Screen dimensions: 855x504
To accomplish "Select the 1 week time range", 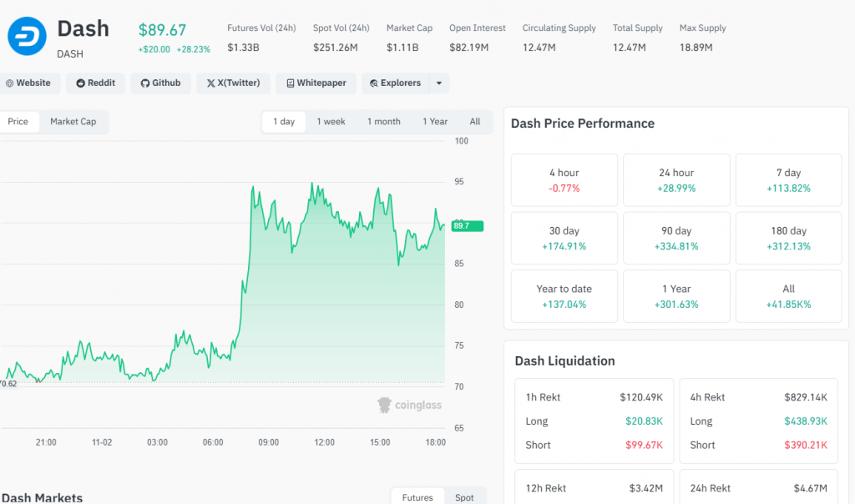I will [x=331, y=122].
